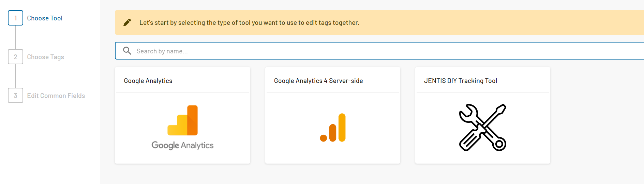
Task: Go to the Choose Tool step
Action: (x=45, y=18)
